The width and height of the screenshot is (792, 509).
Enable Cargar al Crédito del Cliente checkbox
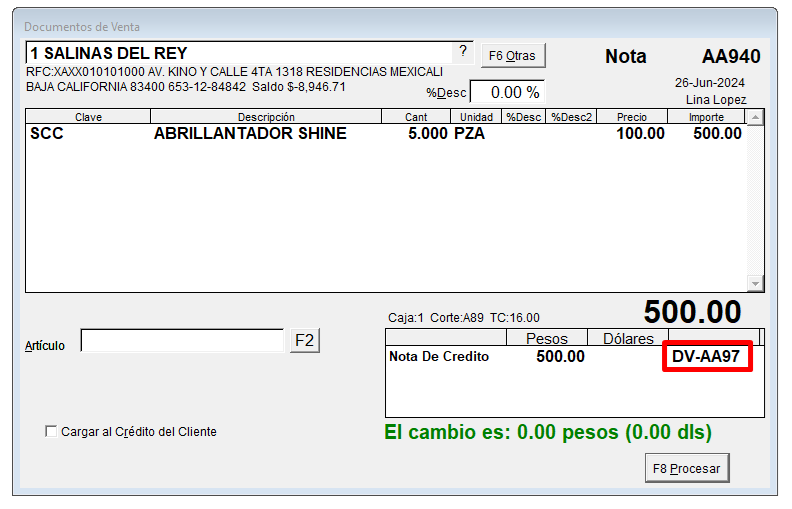coord(52,432)
